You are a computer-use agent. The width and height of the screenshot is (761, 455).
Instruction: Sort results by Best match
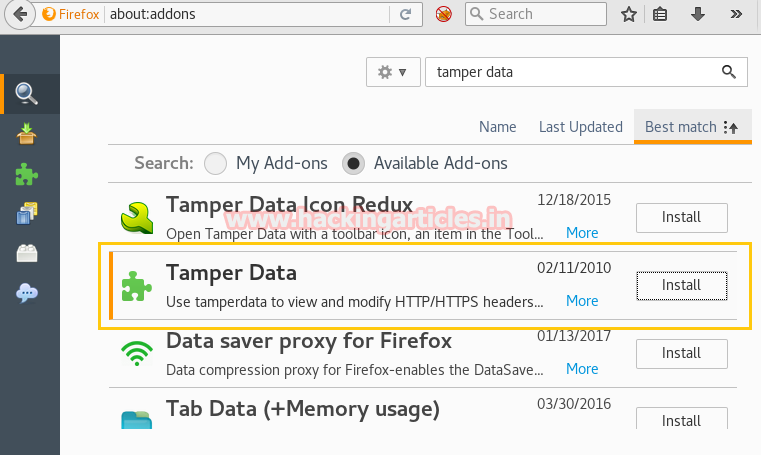pos(691,127)
